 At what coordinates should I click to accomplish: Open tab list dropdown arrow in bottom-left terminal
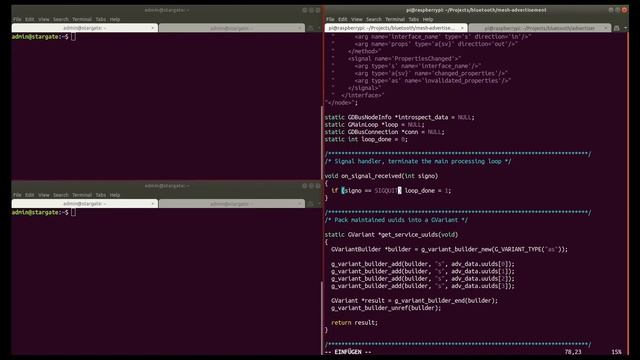pos(319,204)
